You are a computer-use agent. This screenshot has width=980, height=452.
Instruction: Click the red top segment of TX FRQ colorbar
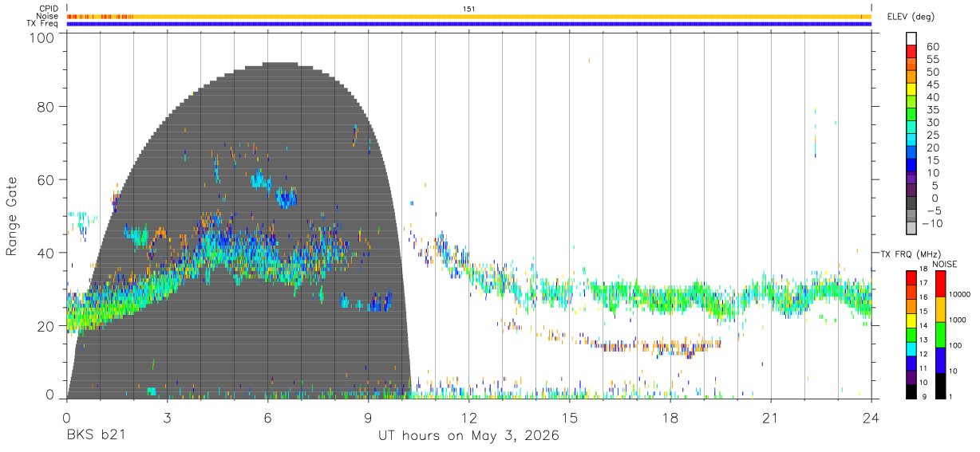coord(911,277)
